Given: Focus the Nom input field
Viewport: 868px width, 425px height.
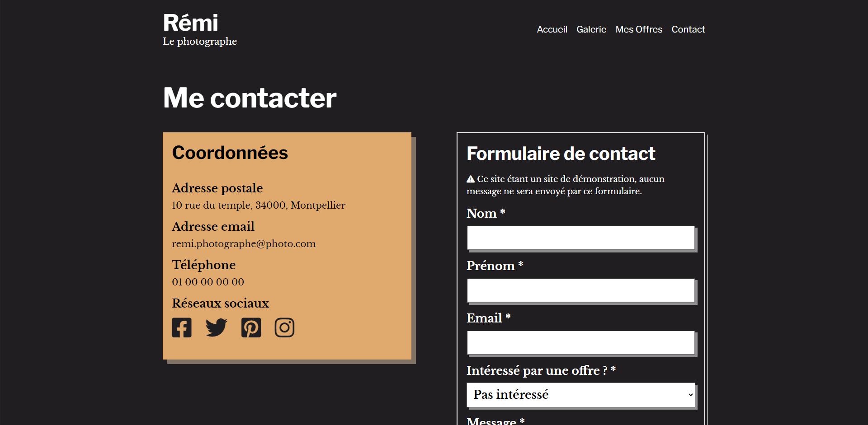Looking at the screenshot, I should tap(581, 238).
